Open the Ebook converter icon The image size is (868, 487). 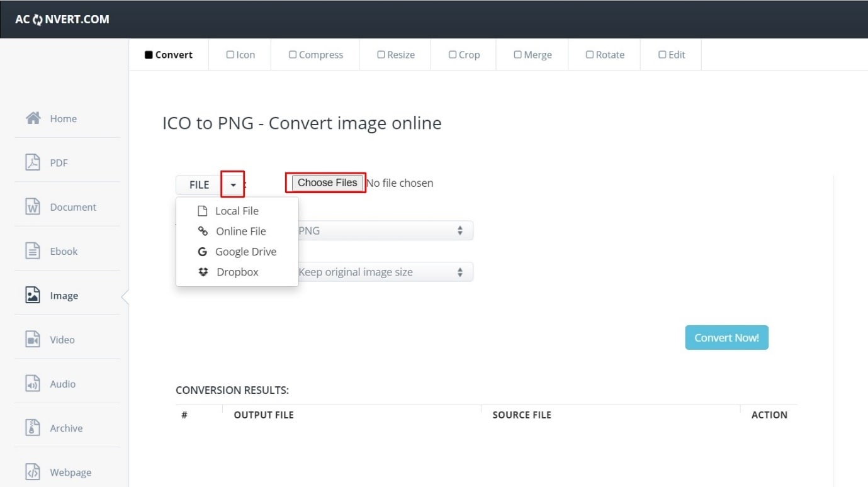33,251
